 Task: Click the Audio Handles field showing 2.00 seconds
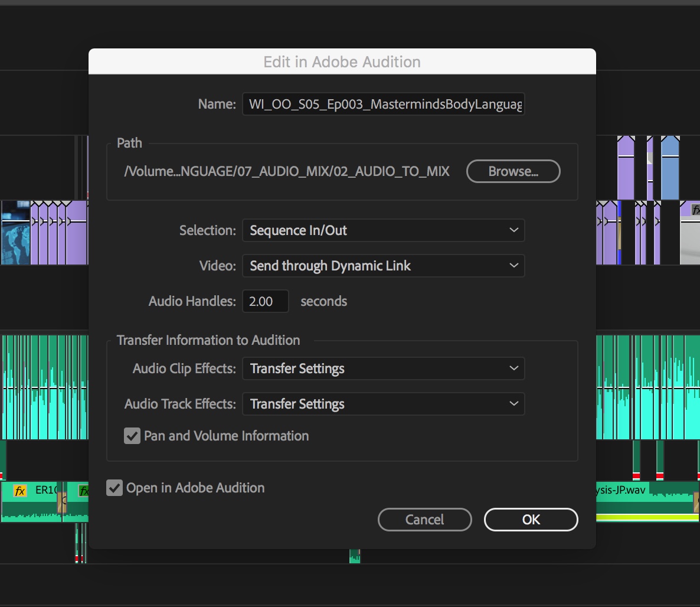click(265, 301)
